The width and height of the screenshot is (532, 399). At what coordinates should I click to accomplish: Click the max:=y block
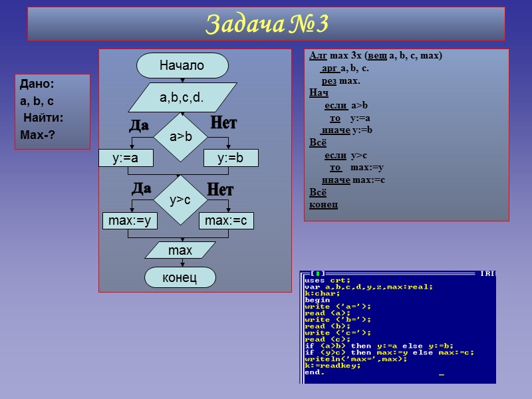(131, 221)
